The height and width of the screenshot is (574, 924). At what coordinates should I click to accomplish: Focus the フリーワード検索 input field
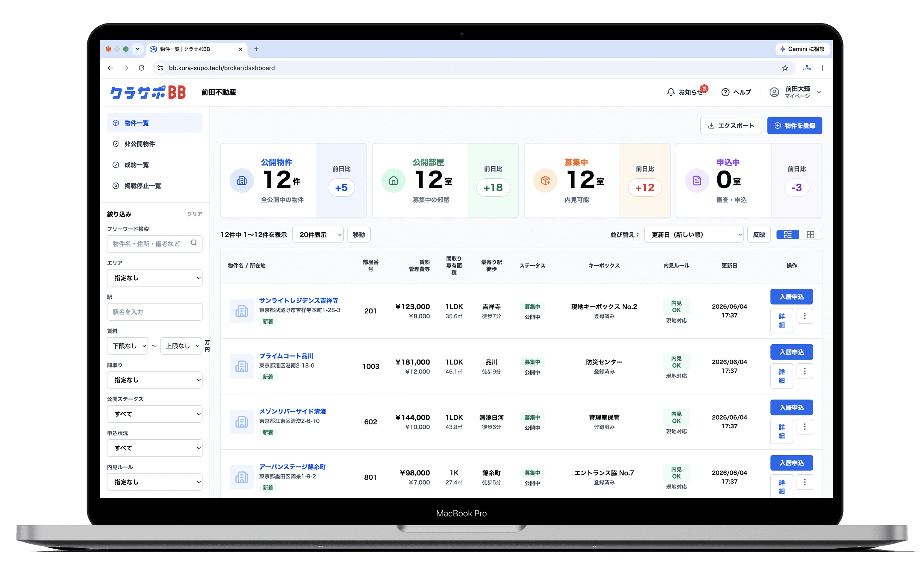155,244
